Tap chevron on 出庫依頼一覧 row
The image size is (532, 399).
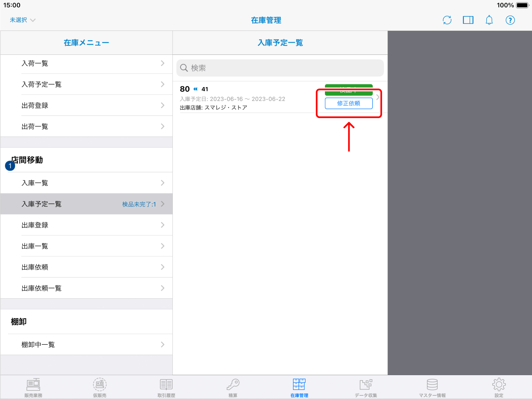click(162, 288)
